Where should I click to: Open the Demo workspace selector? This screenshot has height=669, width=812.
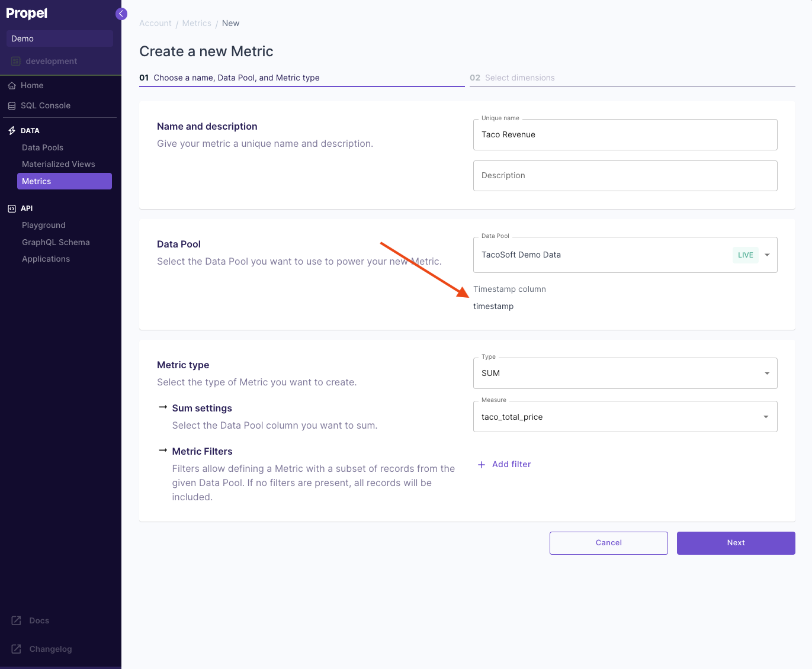coord(59,38)
